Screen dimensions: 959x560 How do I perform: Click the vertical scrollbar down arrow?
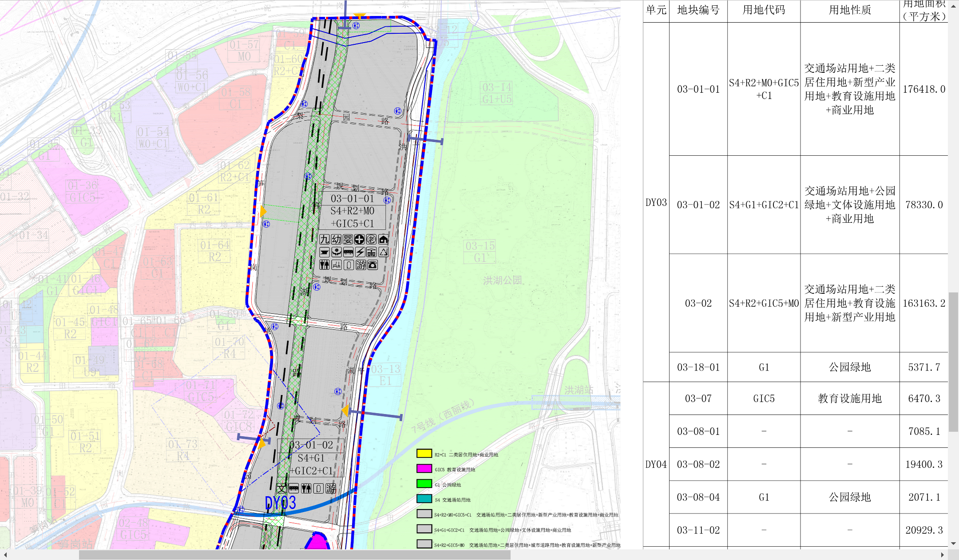[x=953, y=544]
